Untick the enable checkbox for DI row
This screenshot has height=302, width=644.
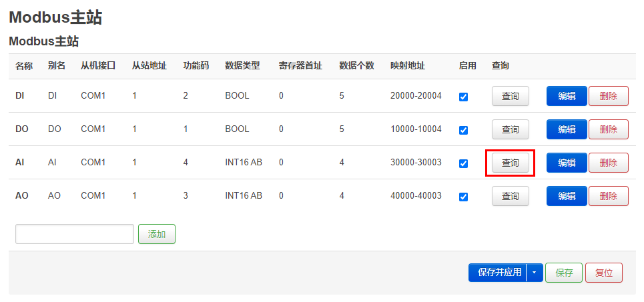[463, 97]
